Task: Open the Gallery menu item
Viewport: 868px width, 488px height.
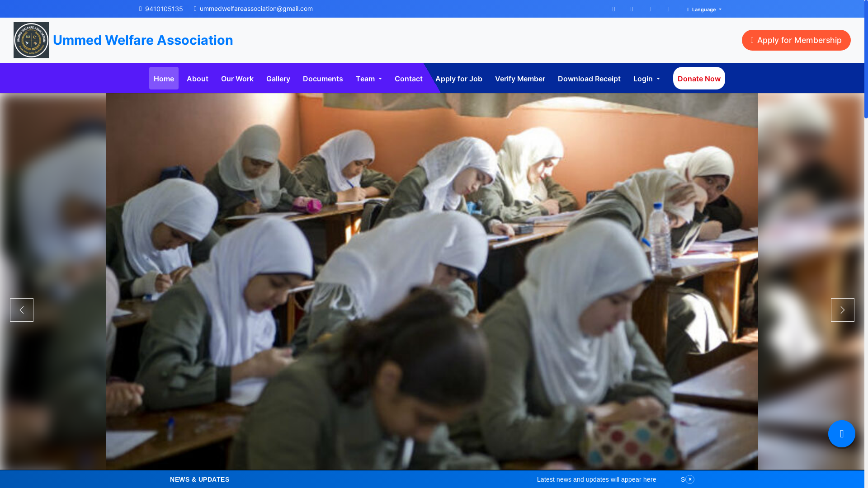Action: (278, 79)
